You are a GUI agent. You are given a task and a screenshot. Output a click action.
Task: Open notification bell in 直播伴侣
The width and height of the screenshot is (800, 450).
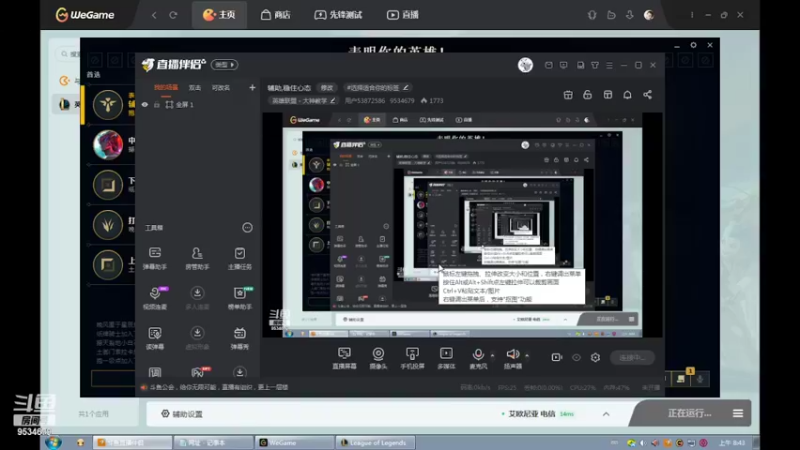point(627,95)
